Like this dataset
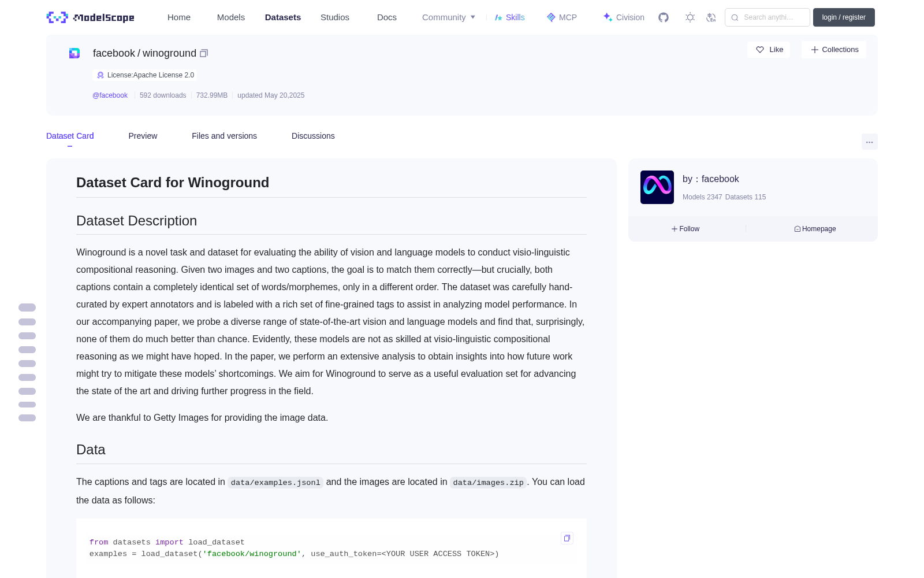 (x=769, y=50)
